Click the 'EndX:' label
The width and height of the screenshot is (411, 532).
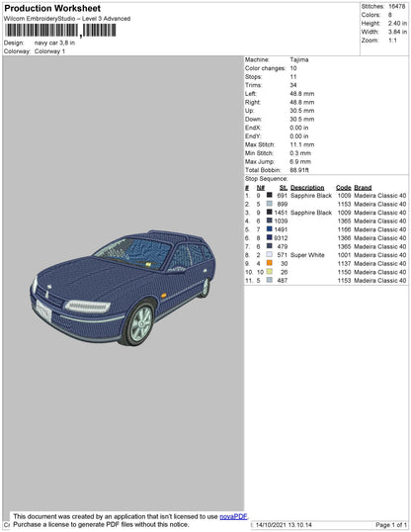tap(253, 128)
